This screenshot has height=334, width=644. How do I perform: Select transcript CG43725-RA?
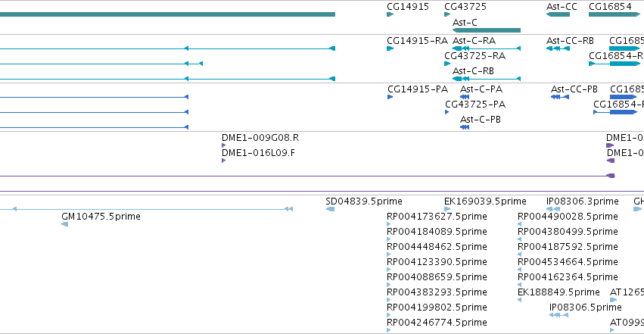coord(474,56)
